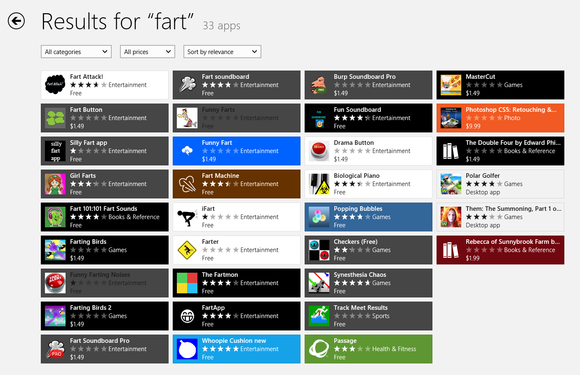Open the Burp Soundboard Pro title
The height and width of the screenshot is (375, 580).
tap(364, 77)
